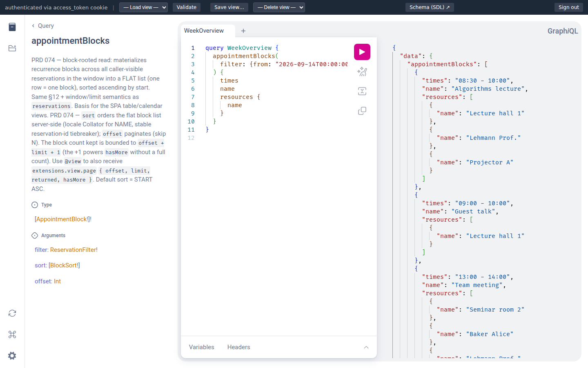Open the Load view dropdown

[x=143, y=7]
